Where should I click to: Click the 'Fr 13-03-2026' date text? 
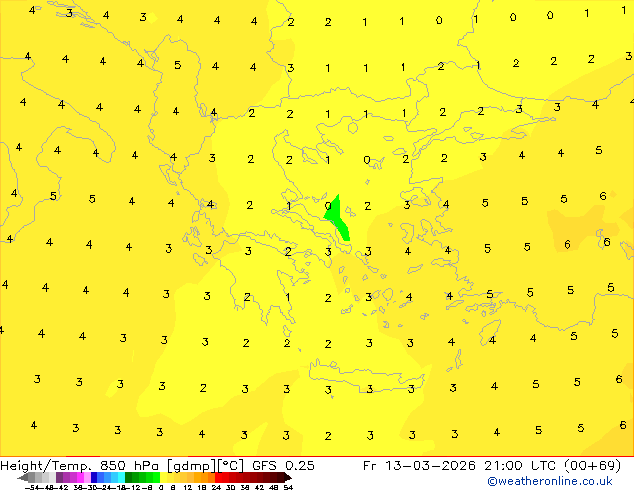(x=419, y=466)
